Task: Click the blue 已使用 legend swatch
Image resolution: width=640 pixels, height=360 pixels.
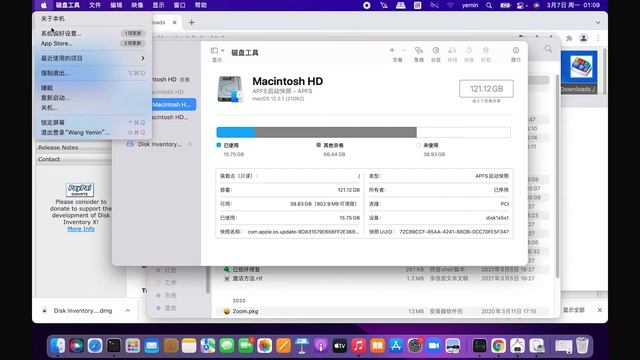Action: [219, 145]
